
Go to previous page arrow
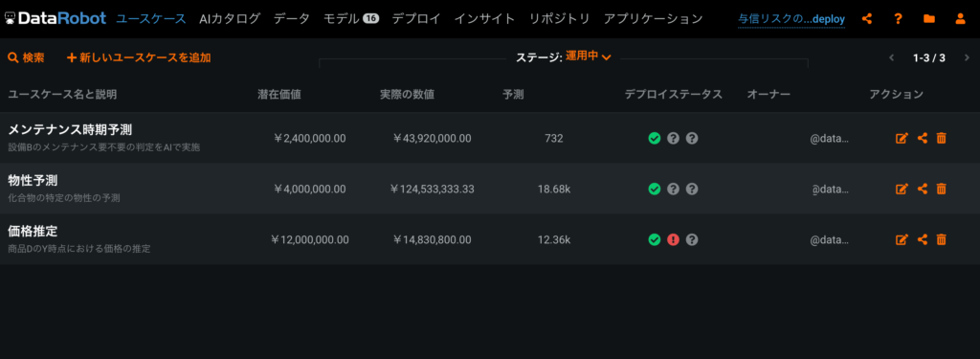pyautogui.click(x=892, y=58)
